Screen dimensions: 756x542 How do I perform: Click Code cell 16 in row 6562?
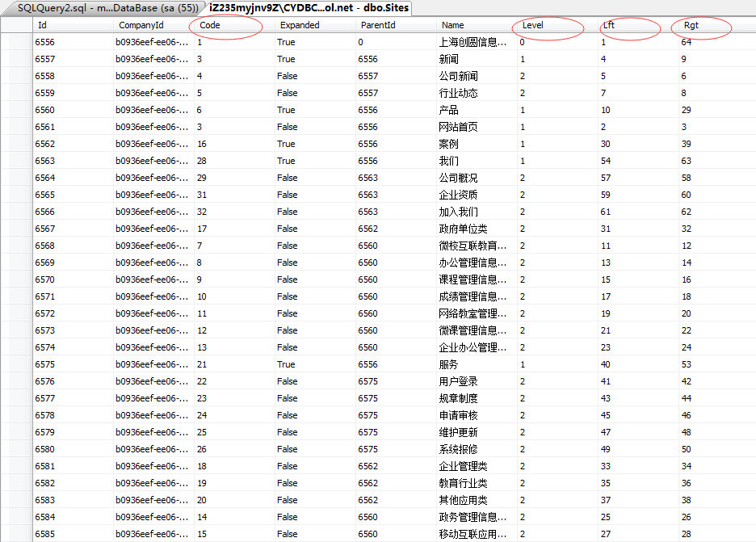coord(235,144)
